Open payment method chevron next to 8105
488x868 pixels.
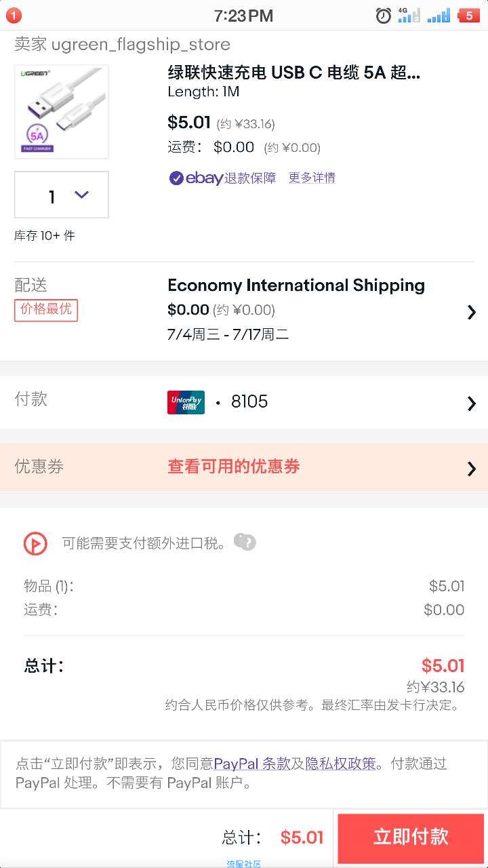(472, 403)
